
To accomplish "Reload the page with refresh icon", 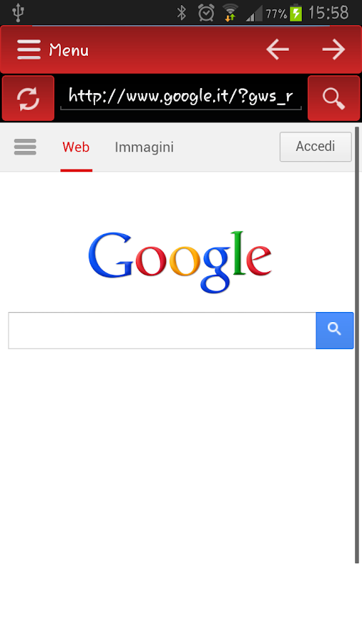I will coord(28,99).
